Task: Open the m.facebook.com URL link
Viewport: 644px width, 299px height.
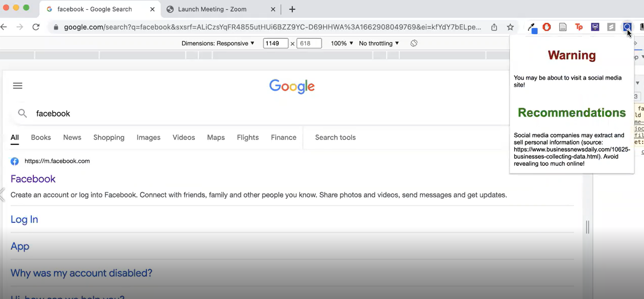Action: 57,161
